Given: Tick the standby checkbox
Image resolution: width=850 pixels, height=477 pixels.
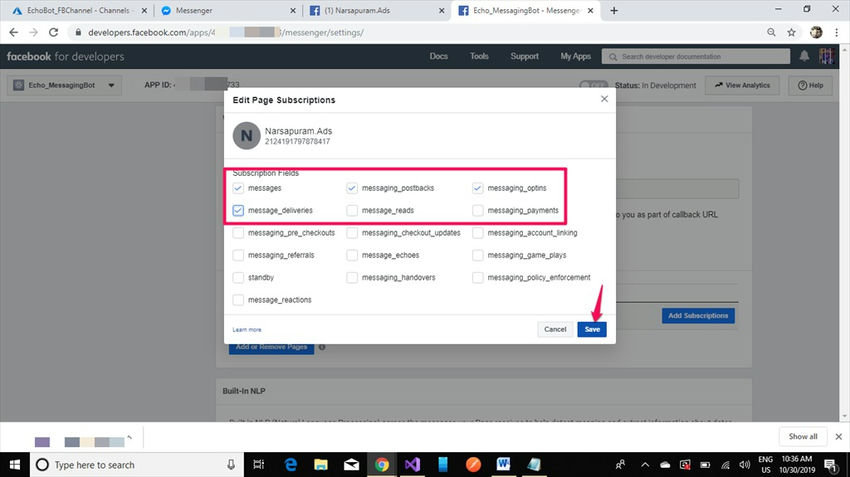Looking at the screenshot, I should [238, 278].
